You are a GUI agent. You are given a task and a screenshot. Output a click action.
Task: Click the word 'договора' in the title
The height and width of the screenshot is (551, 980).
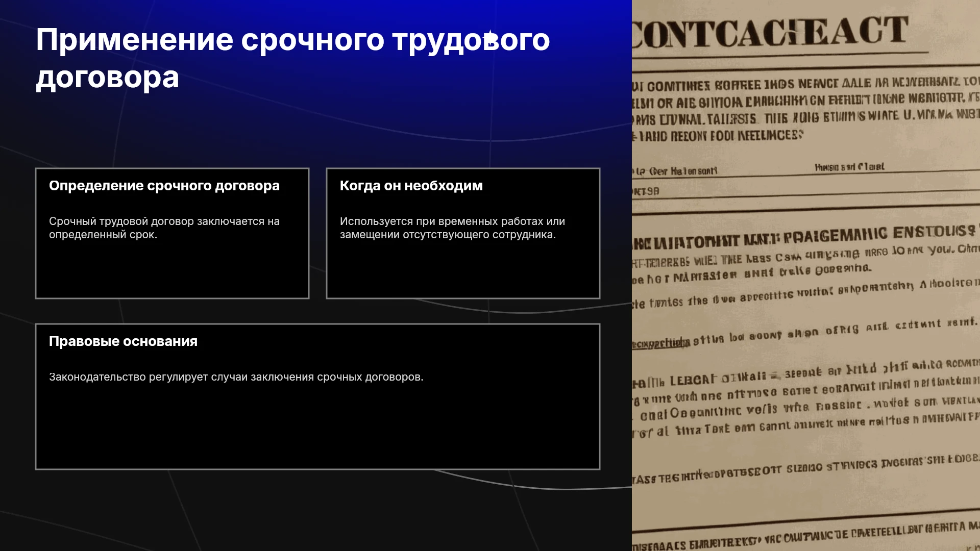coord(108,78)
